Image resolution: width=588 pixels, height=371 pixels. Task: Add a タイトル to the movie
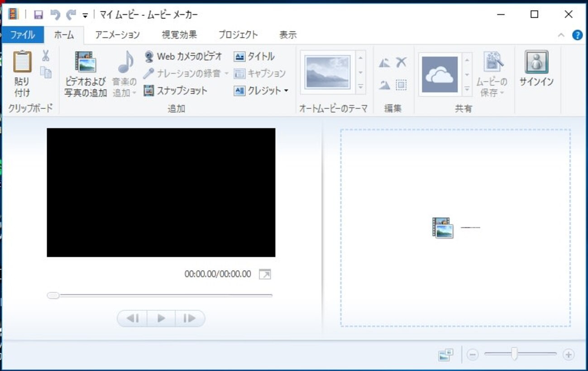pyautogui.click(x=254, y=57)
